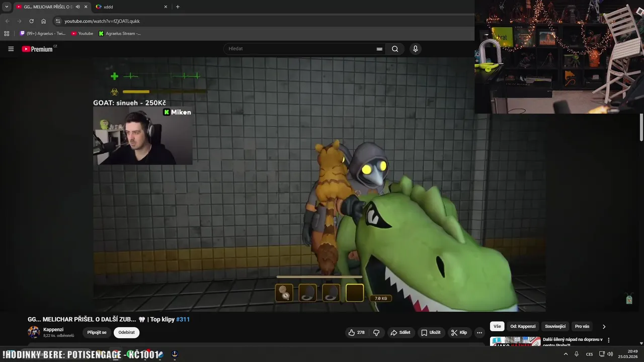
Task: Select the Od: Kappenzi chip
Action: (523, 326)
